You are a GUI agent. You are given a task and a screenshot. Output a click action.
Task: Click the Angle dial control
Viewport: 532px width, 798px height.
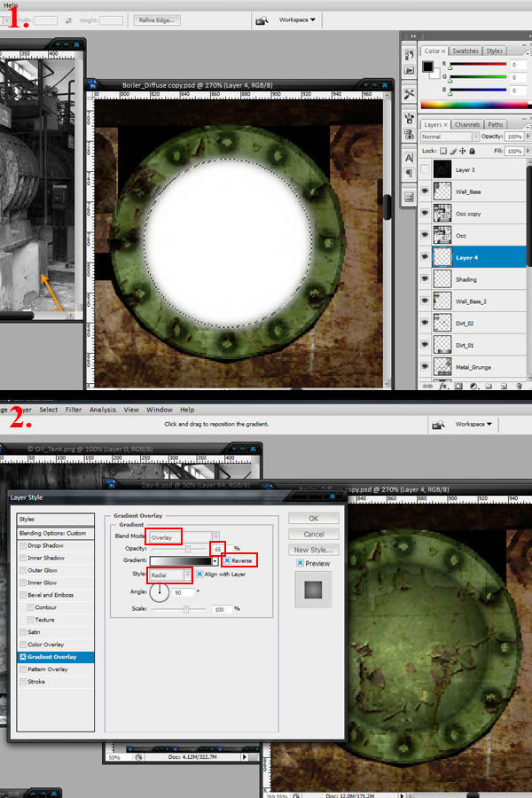coord(160,592)
